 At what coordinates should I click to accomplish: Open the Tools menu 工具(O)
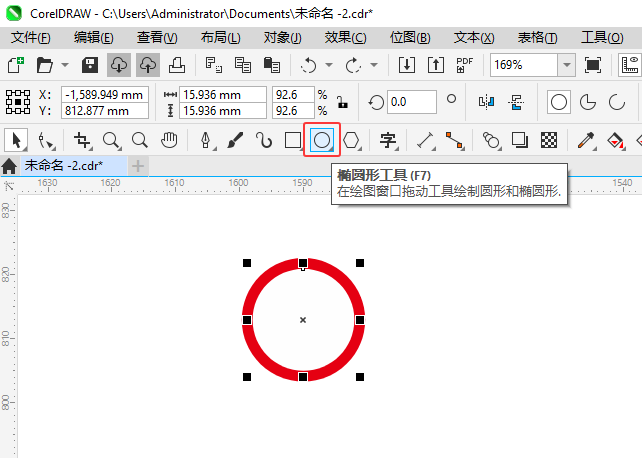[602, 38]
